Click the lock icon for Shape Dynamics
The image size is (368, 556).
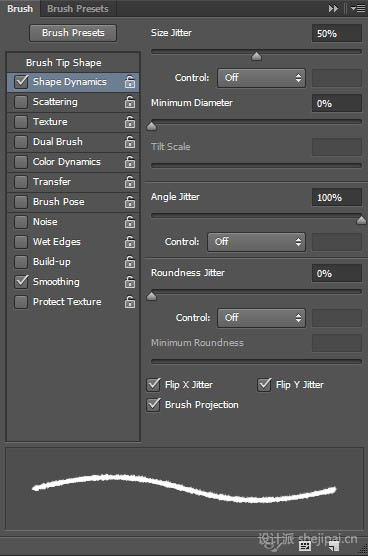coord(130,82)
